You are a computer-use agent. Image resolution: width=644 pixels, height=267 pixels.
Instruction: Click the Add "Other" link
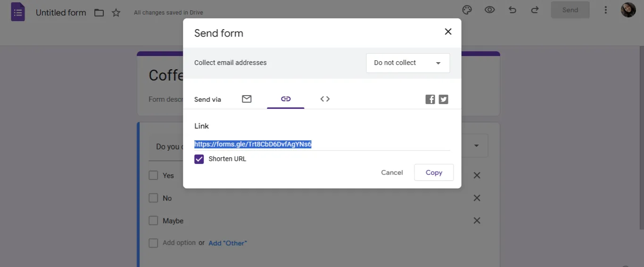pos(228,243)
